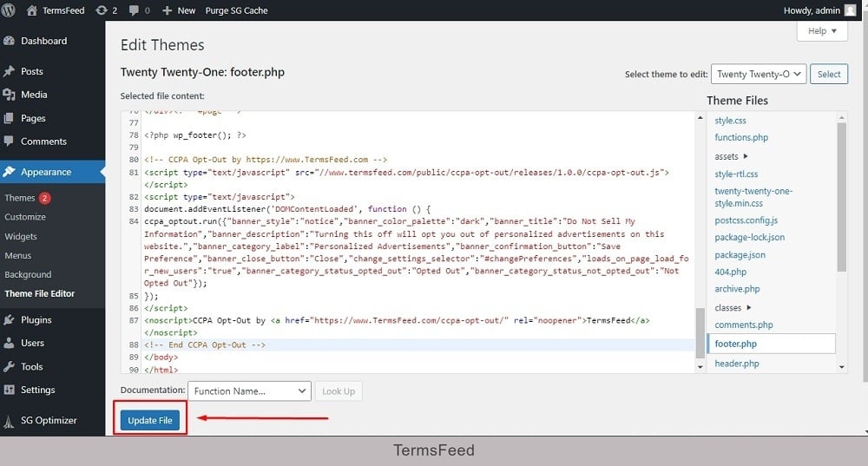The height and width of the screenshot is (466, 868).
Task: Click the Look Up button
Action: 339,391
